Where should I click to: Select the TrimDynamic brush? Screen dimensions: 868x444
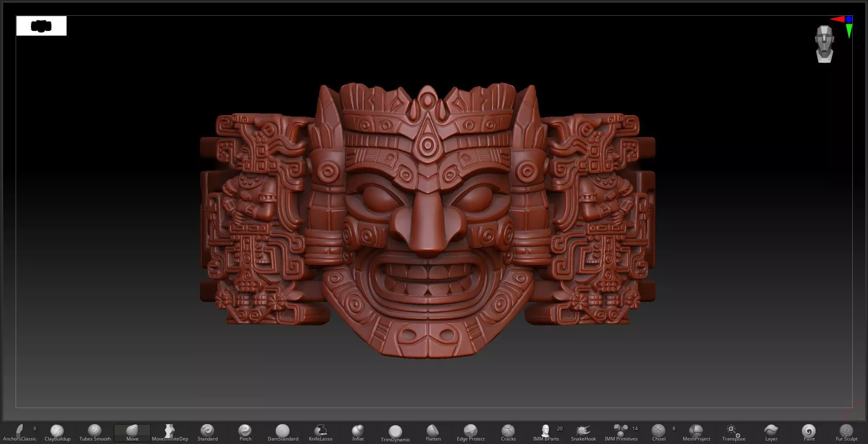pos(395,433)
